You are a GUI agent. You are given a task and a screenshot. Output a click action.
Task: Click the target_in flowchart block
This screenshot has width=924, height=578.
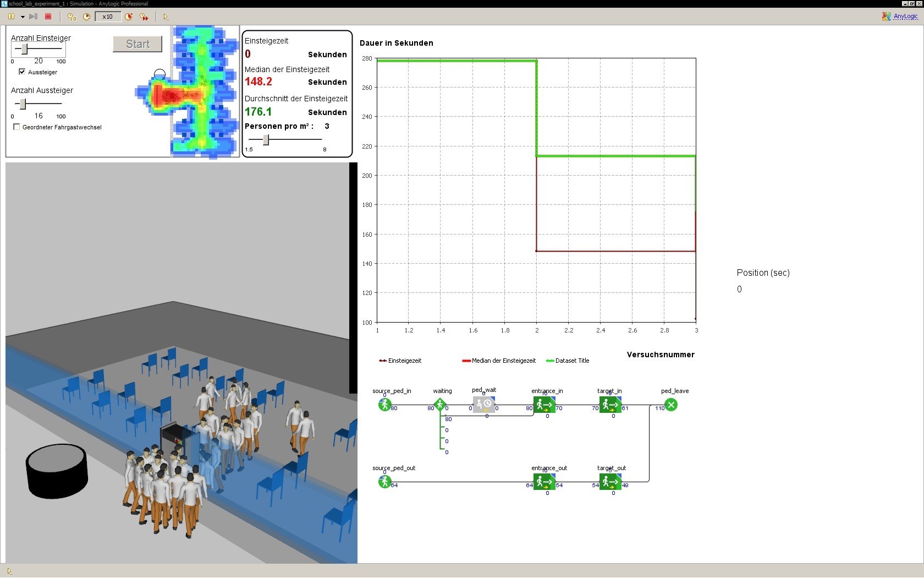[610, 405]
